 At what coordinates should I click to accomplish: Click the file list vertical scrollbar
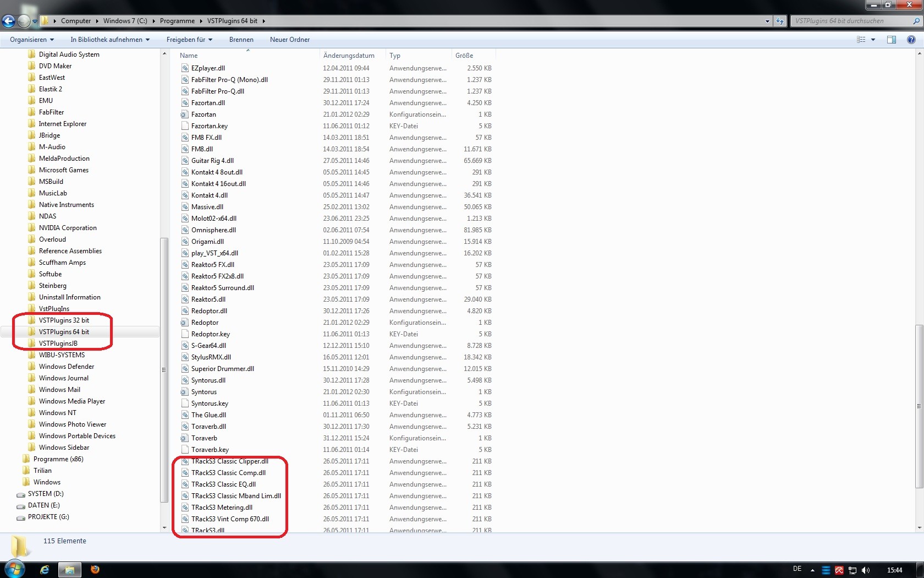point(919,406)
